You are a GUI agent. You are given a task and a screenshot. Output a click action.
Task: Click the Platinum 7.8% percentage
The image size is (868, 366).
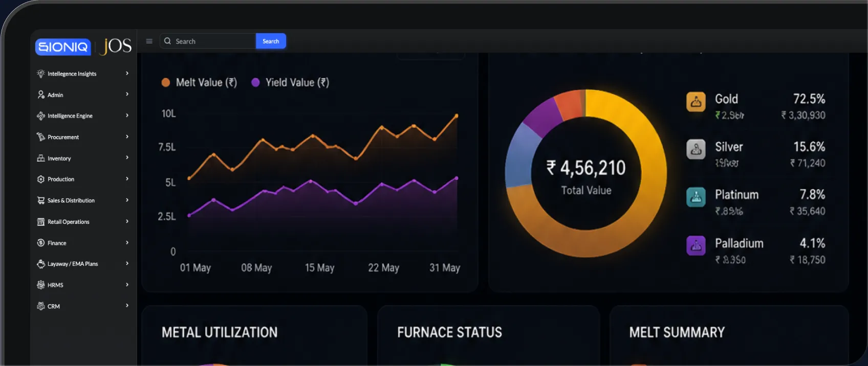(812, 194)
